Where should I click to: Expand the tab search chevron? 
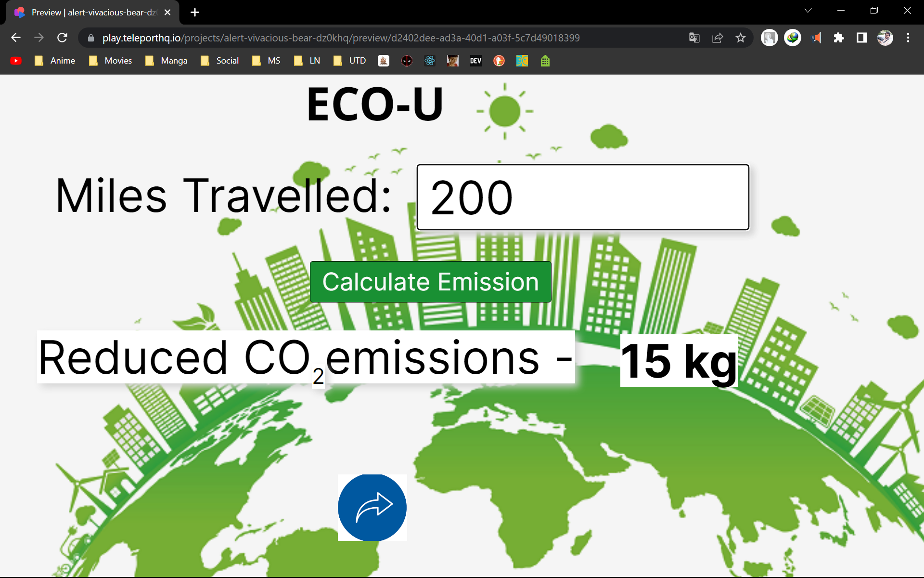coord(808,11)
